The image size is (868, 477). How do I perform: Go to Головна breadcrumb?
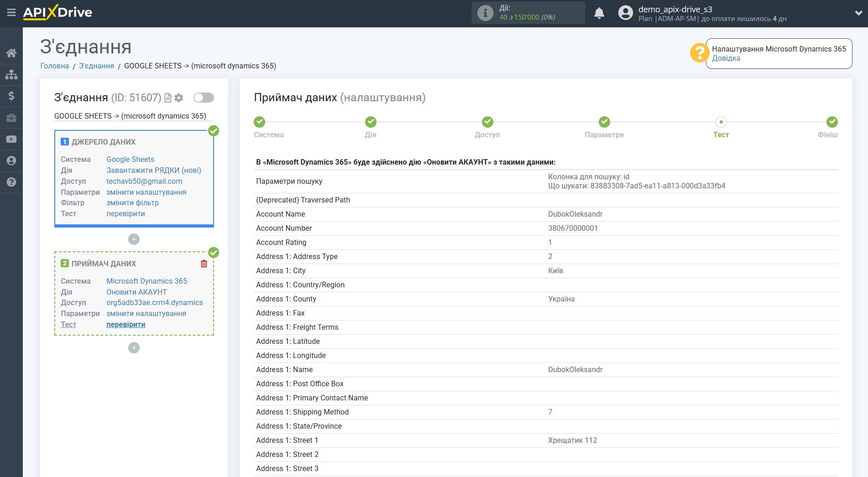55,66
